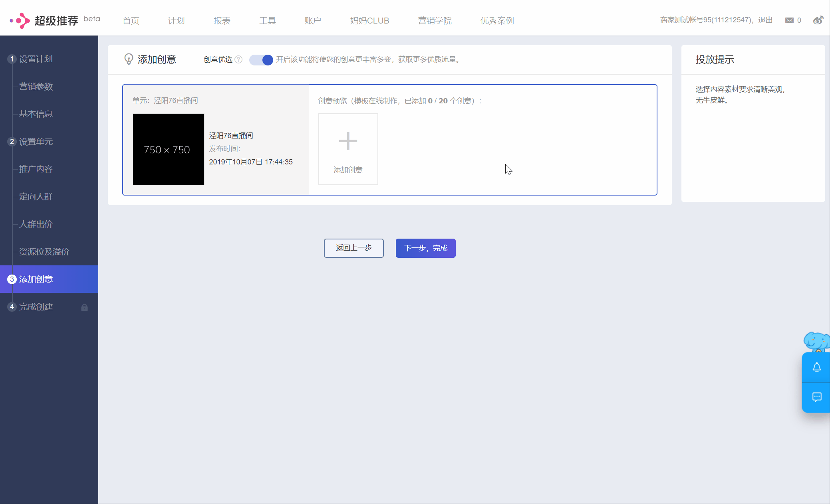Click the 超级推荐 logo icon
The height and width of the screenshot is (504, 830).
pos(21,20)
